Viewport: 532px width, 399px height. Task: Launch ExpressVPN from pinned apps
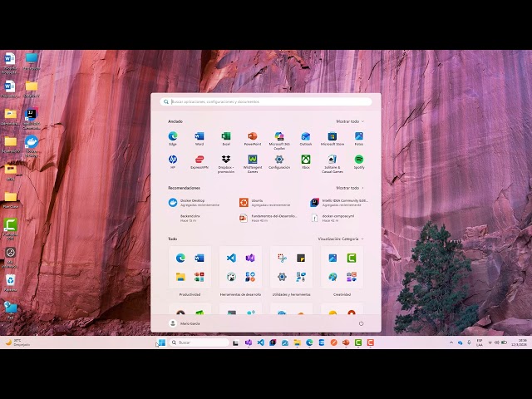point(199,162)
